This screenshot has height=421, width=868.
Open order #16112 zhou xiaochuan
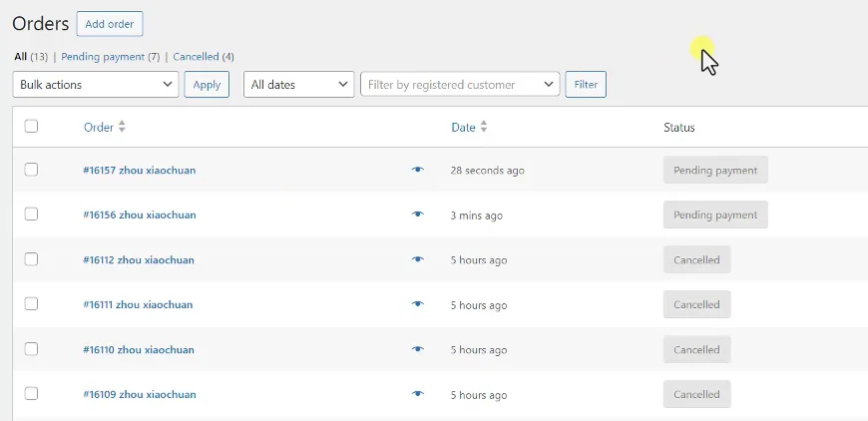[139, 260]
